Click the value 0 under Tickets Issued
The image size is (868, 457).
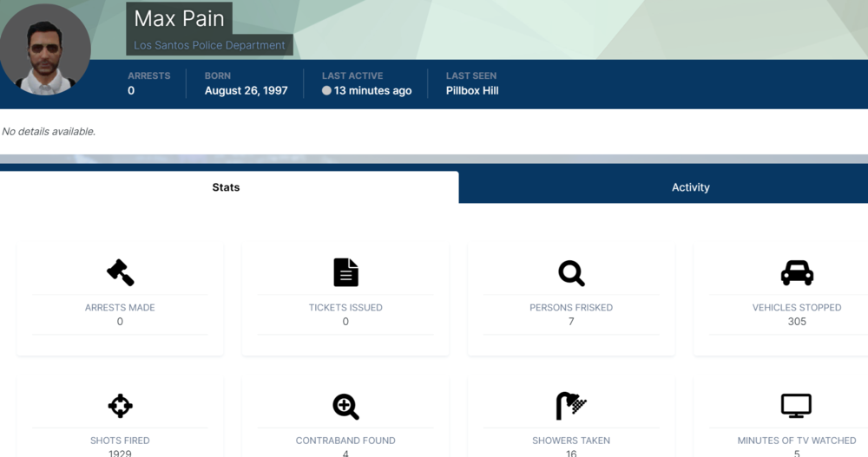345,322
